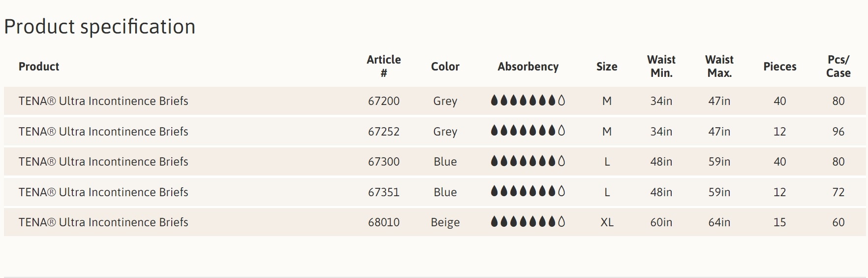Click the Waist Min. column header
Viewport: 868px width, 278px height.
(661, 66)
